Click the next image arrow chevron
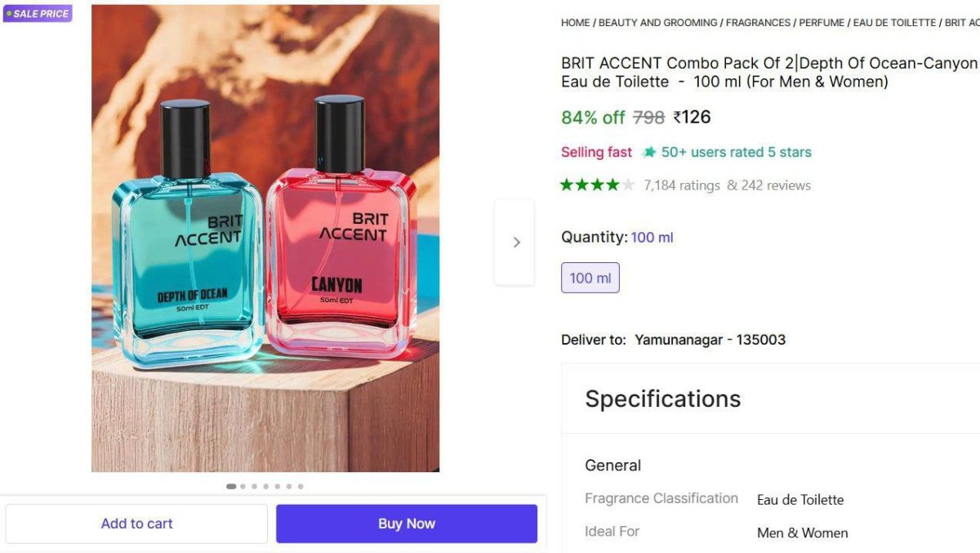Image resolution: width=980 pixels, height=553 pixels. click(515, 243)
